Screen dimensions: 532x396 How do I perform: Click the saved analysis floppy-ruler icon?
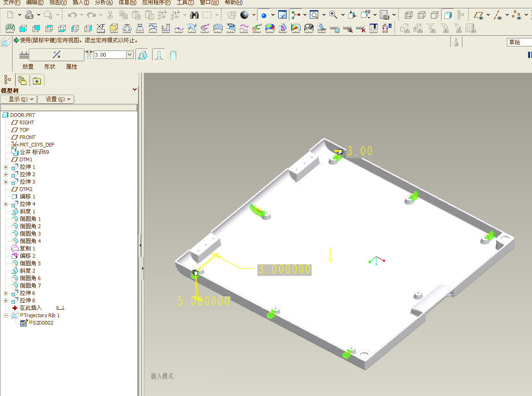point(334,29)
